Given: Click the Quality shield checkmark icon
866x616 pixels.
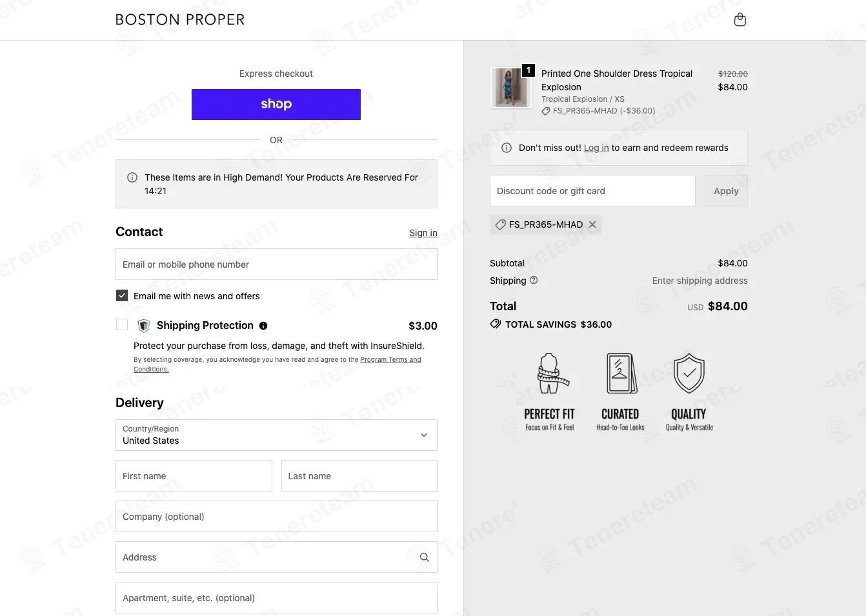Looking at the screenshot, I should point(689,373).
